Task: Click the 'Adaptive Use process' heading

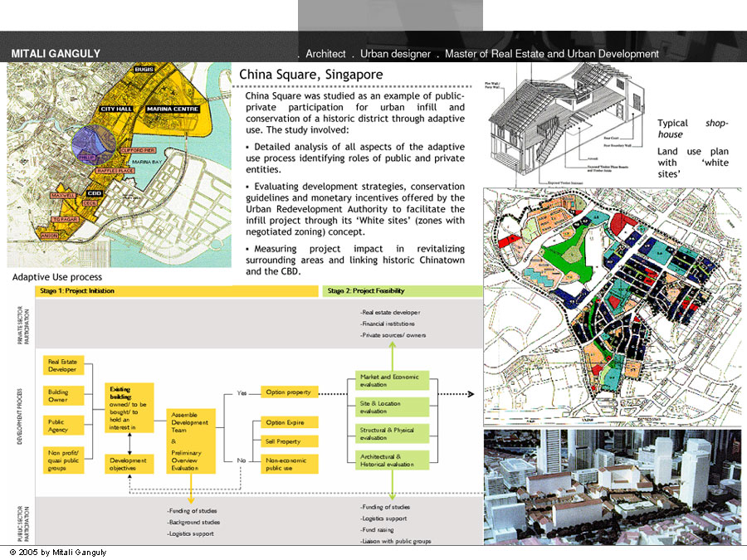Action: click(57, 277)
